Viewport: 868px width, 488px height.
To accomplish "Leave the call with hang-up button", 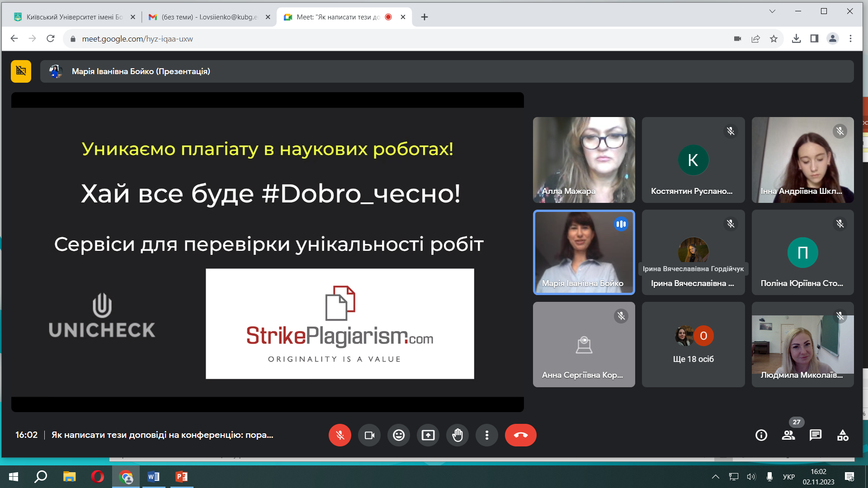I will coord(520,435).
